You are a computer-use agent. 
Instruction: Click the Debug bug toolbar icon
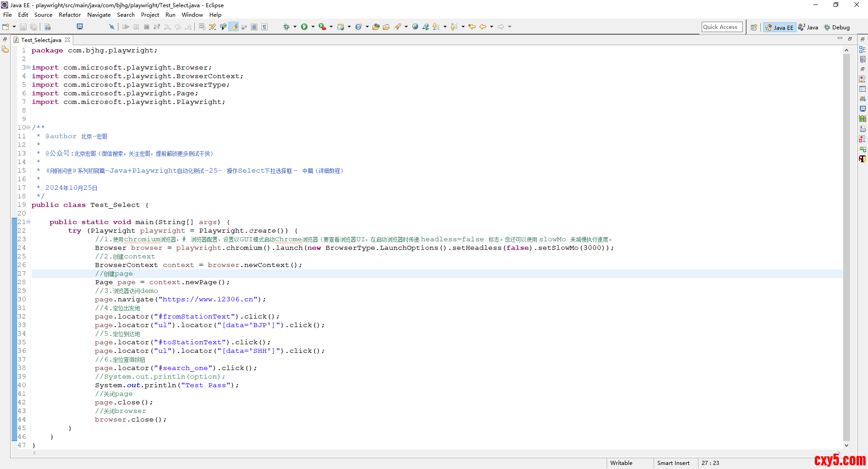pos(286,27)
